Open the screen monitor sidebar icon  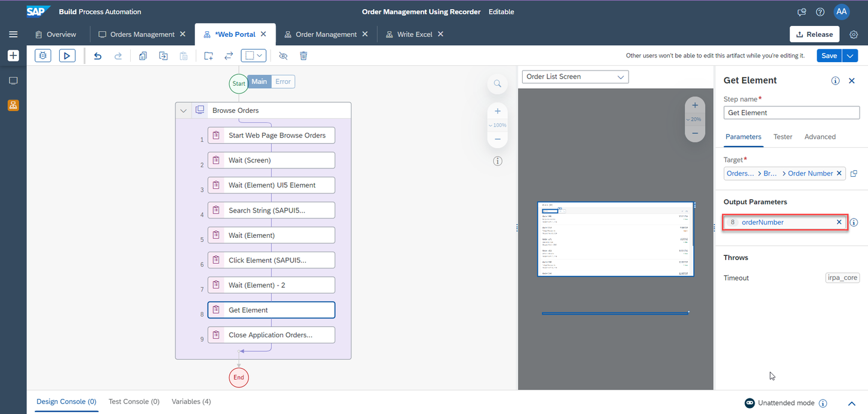tap(13, 81)
